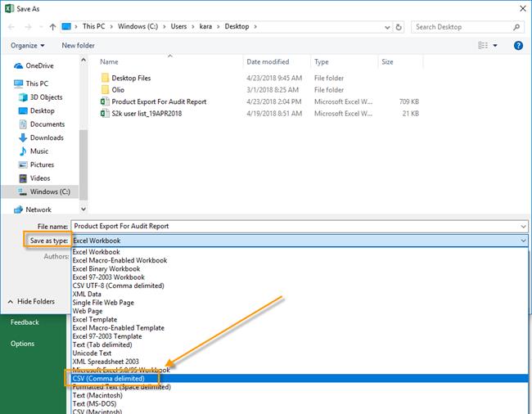Open the Help question mark icon
The image size is (532, 414).
[x=518, y=46]
